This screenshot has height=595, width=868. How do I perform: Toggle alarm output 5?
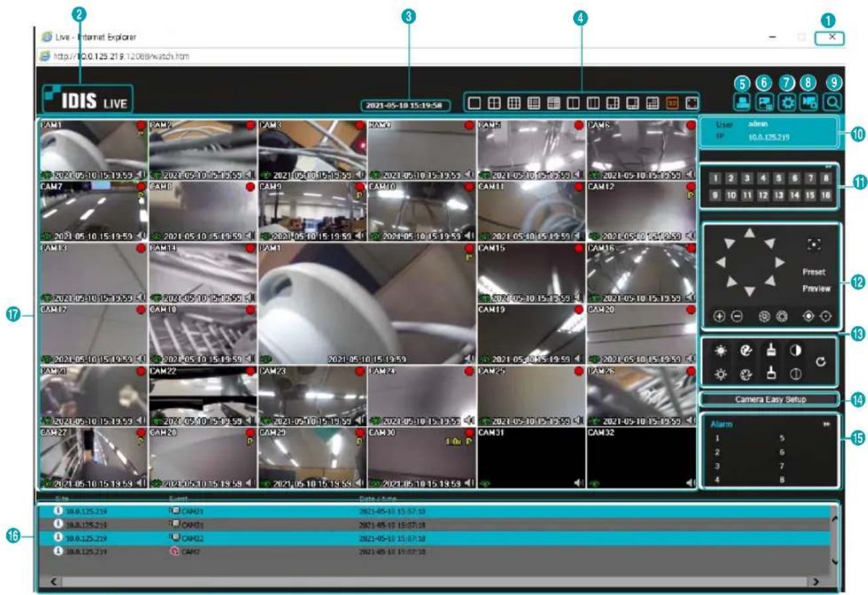[782, 438]
